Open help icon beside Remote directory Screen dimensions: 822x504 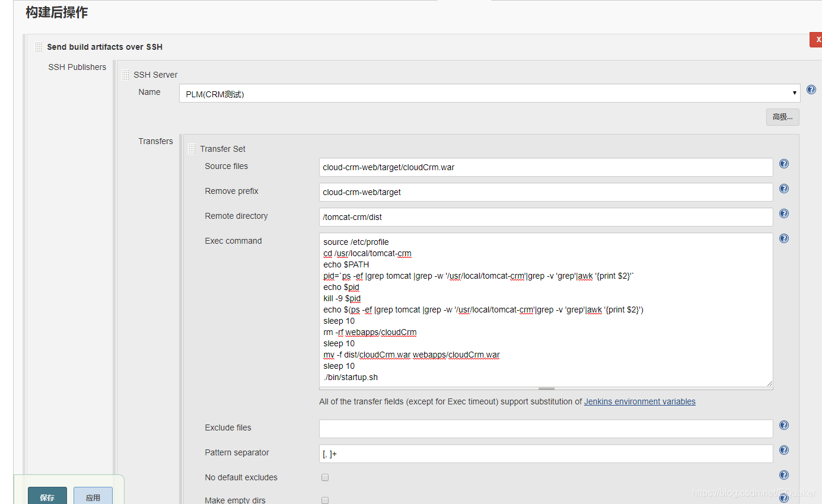click(783, 214)
